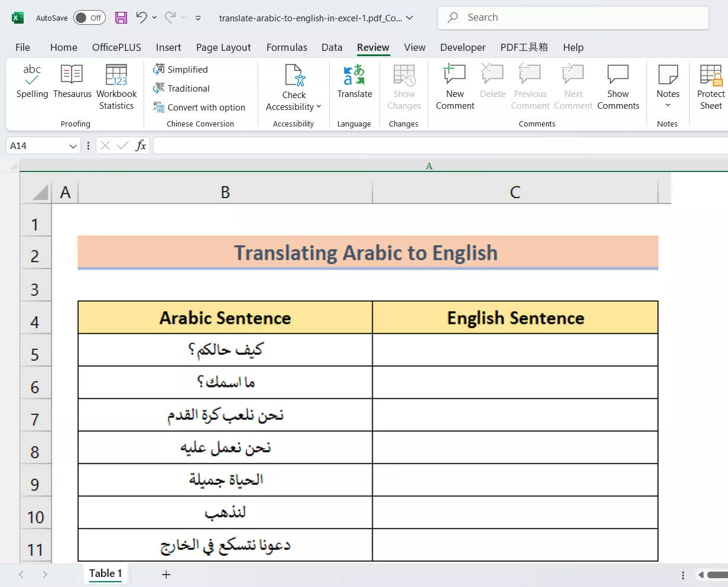Toggle AutoSave on
This screenshot has width=728, height=587.
89,18
